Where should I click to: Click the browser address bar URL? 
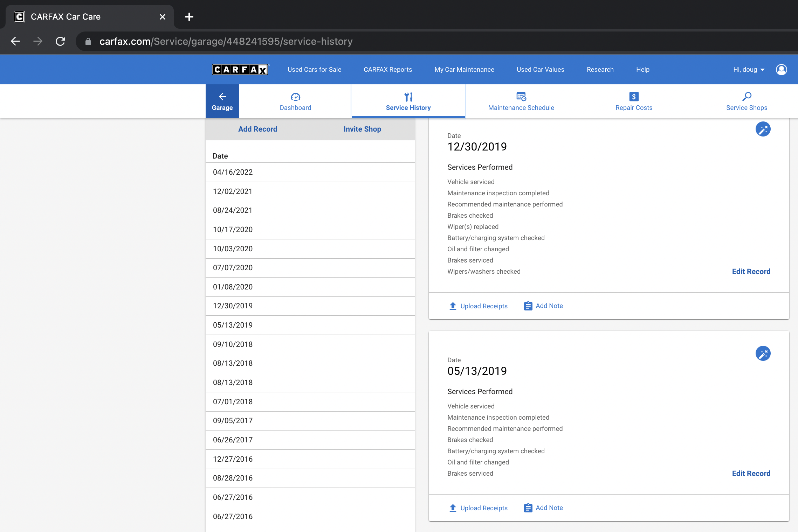click(226, 41)
